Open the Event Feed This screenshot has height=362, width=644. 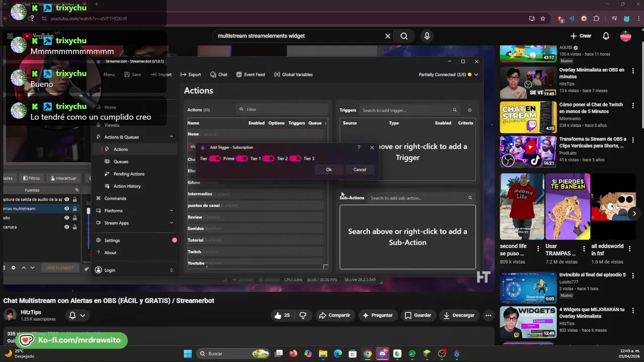[251, 74]
